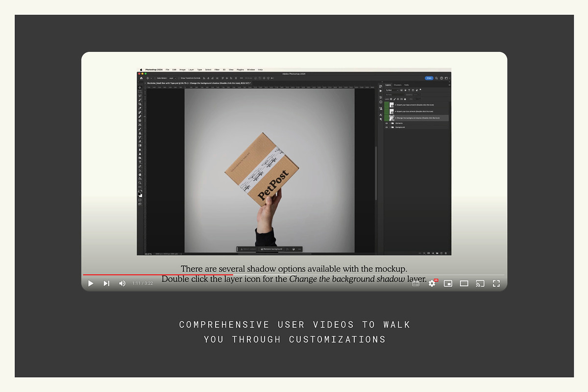Open the Photoshop 2024 menu

[154, 70]
